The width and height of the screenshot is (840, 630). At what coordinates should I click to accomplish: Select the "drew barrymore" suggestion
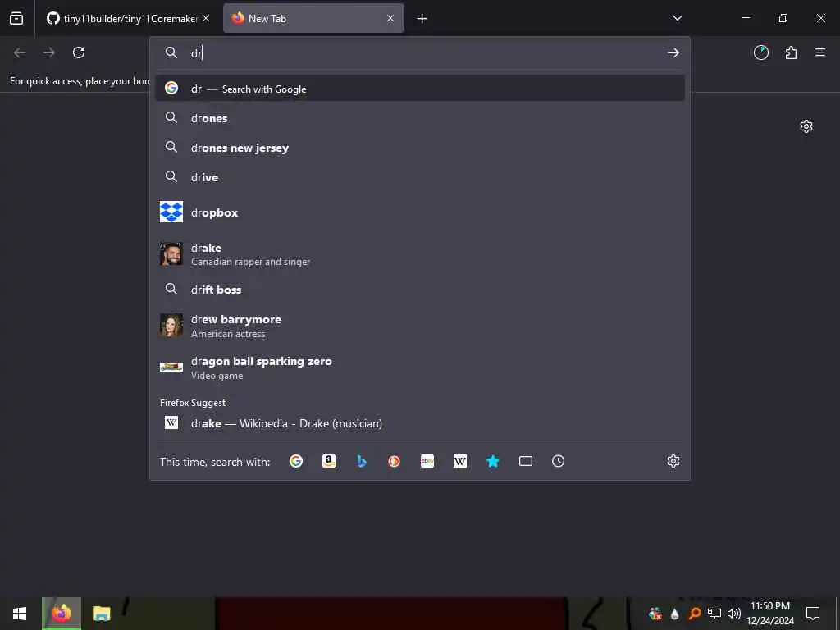tap(420, 326)
